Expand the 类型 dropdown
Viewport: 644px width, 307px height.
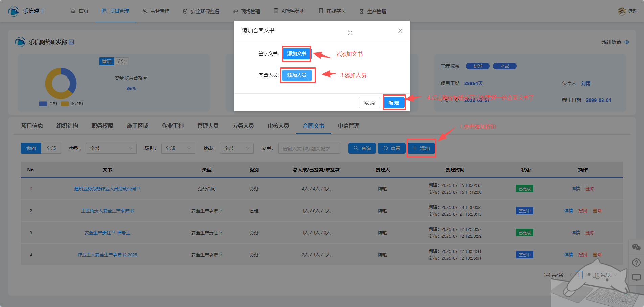[111, 148]
